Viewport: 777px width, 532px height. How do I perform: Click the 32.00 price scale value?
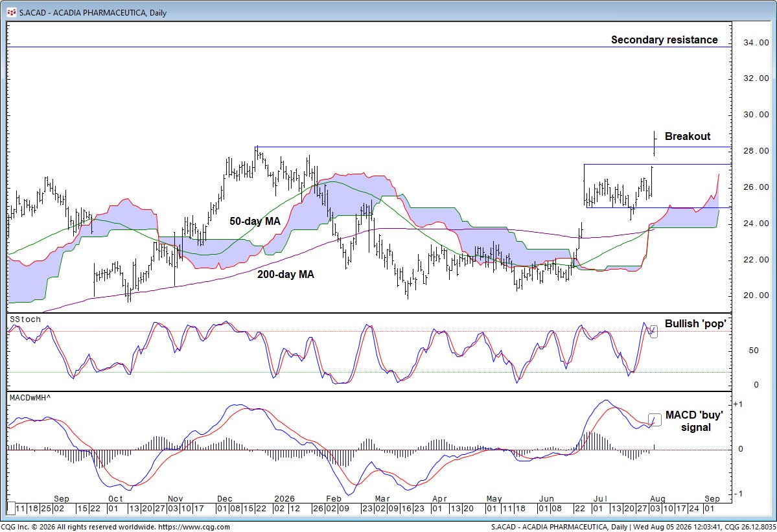tap(756, 78)
